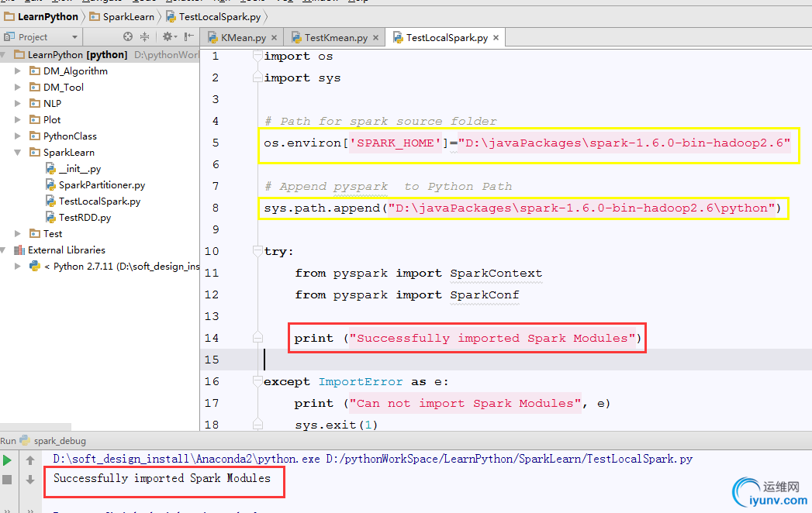
Task: Toggle the fold marker on line 14
Action: coord(257,338)
